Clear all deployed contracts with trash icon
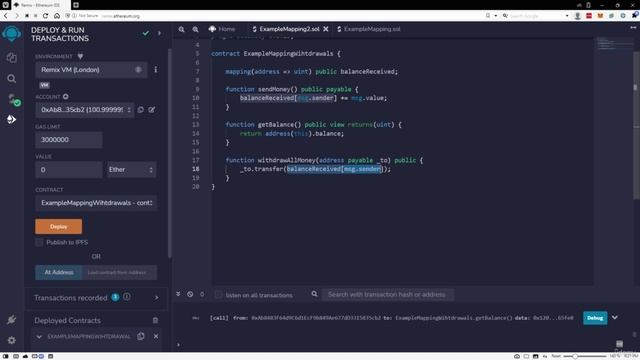The width and height of the screenshot is (640, 360). coord(155,320)
